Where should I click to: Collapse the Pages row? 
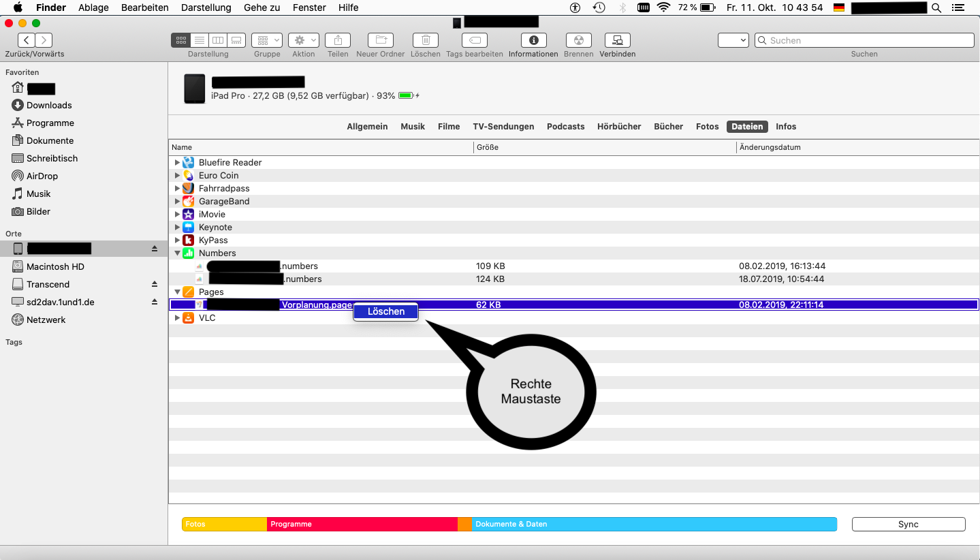coord(177,292)
